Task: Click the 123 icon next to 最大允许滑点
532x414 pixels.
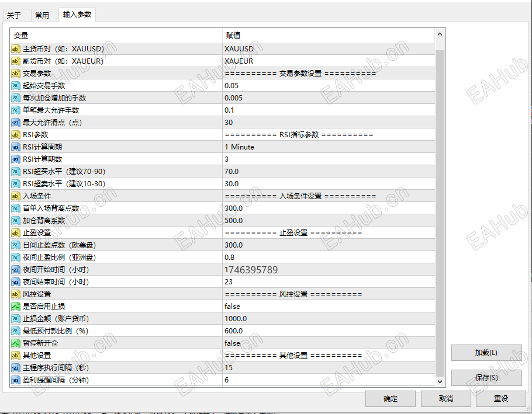Action: (x=15, y=123)
